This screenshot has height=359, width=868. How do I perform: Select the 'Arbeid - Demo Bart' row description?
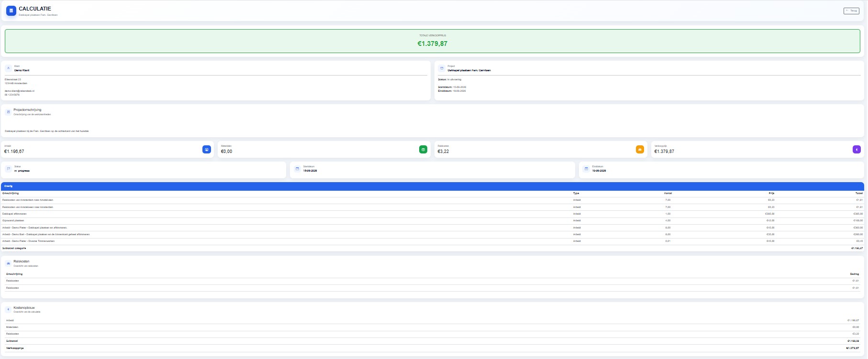[x=46, y=234]
